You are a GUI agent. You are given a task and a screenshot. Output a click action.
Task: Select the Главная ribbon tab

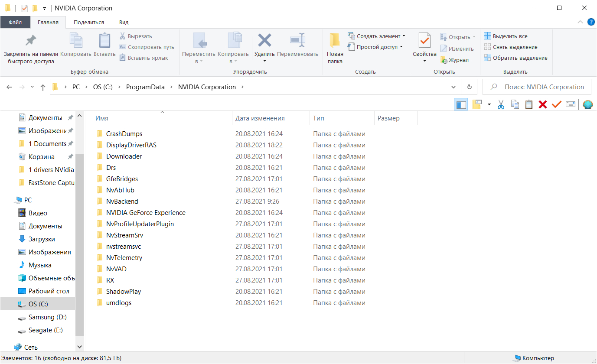pyautogui.click(x=48, y=22)
